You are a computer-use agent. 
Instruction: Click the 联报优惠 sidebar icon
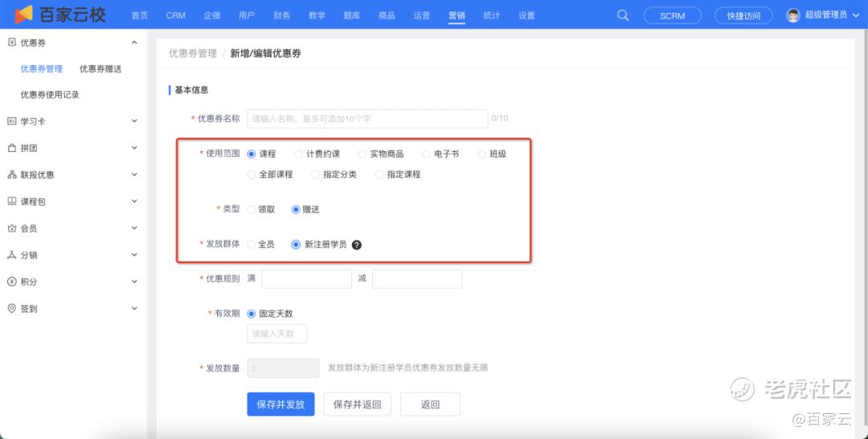(x=11, y=175)
